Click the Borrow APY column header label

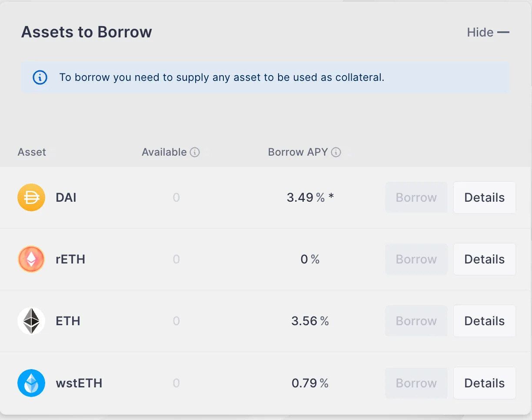pyautogui.click(x=298, y=152)
